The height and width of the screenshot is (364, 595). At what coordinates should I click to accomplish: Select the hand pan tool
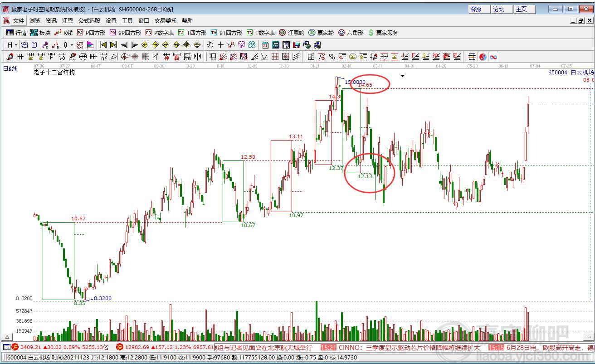pyautogui.click(x=210, y=45)
